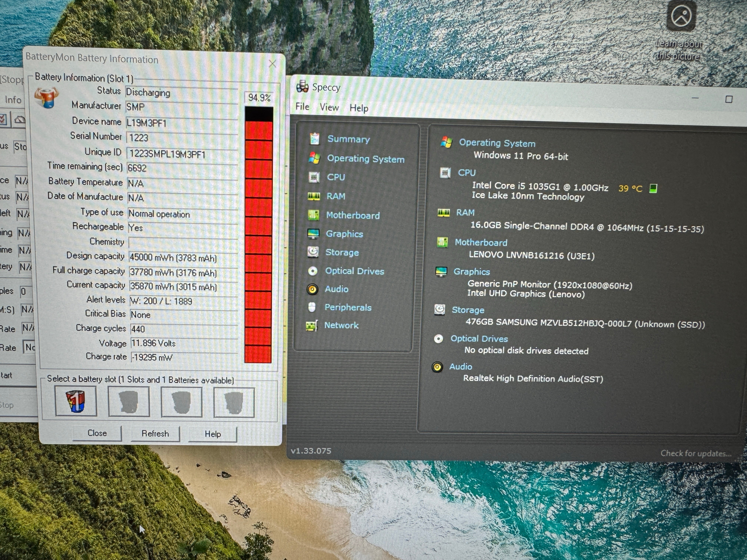
Task: Select Optical Drives in the Speccy sidebar
Action: [355, 271]
